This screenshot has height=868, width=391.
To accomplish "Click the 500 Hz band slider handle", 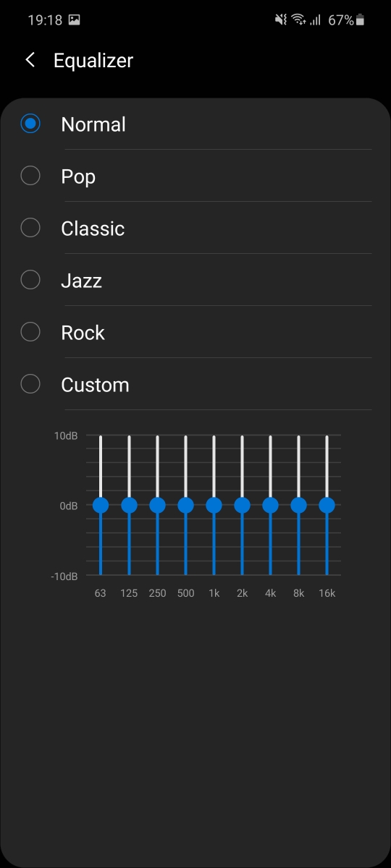I will click(x=185, y=505).
